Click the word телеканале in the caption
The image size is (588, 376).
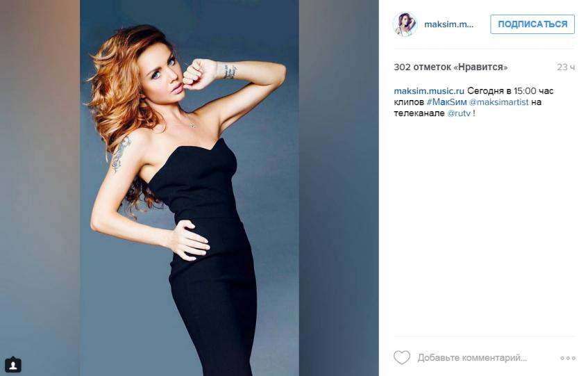(419, 113)
